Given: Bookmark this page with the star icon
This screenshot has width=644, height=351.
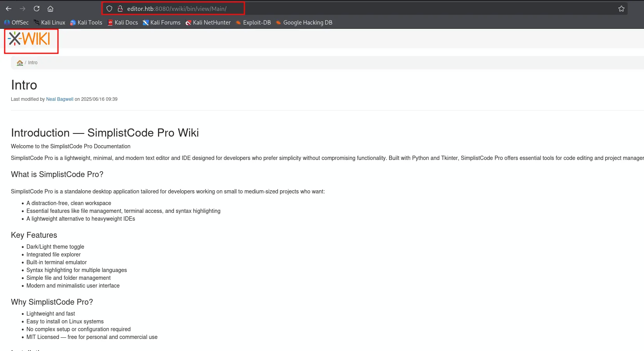Looking at the screenshot, I should pos(621,9).
